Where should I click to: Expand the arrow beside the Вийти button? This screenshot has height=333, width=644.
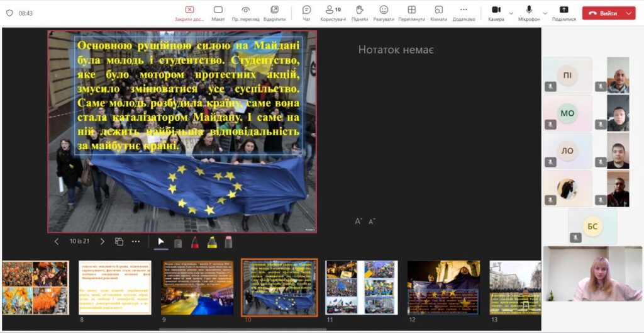630,13
